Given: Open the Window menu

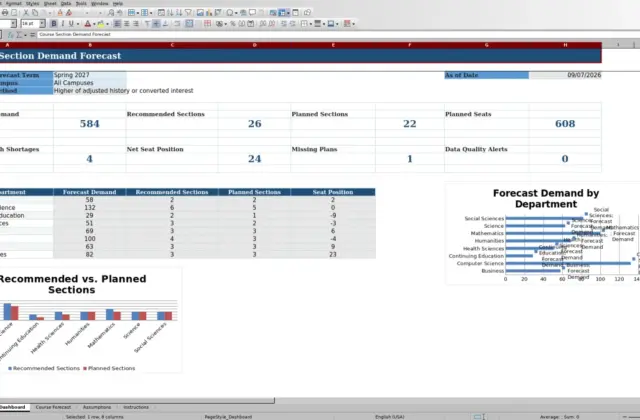Looking at the screenshot, I should tap(100, 3).
